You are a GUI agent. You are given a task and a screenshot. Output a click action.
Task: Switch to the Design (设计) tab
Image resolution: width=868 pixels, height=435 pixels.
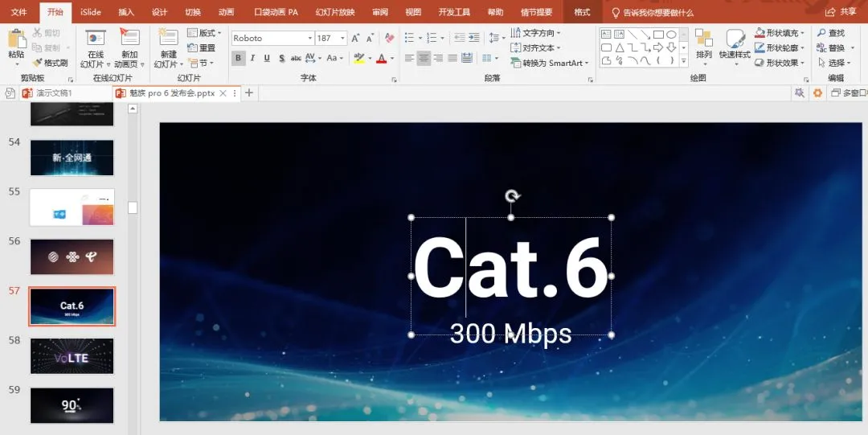click(159, 12)
